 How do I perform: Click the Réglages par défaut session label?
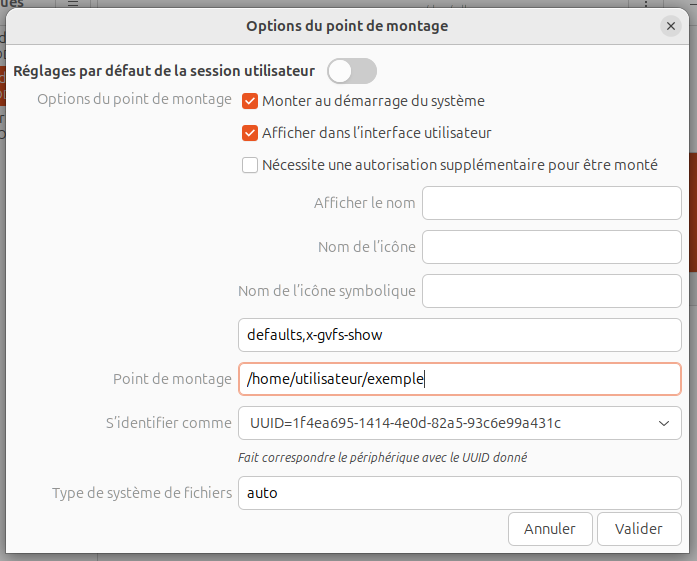tap(164, 71)
